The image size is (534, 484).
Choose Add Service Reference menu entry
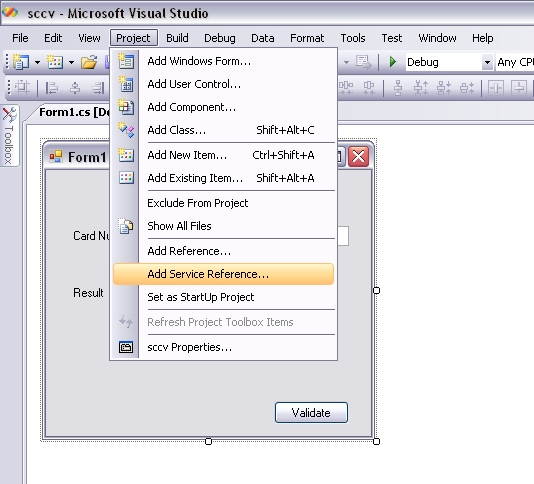[223, 274]
